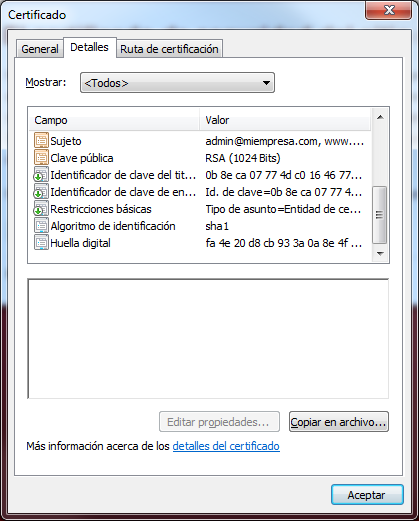Viewport: 419px width, 521px height.
Task: Select the Identificador de clave de en... label
Action: (x=123, y=192)
